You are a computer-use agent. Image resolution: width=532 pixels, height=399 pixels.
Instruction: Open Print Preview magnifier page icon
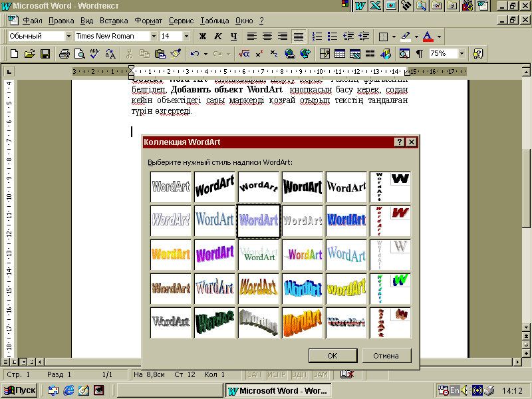click(x=79, y=54)
